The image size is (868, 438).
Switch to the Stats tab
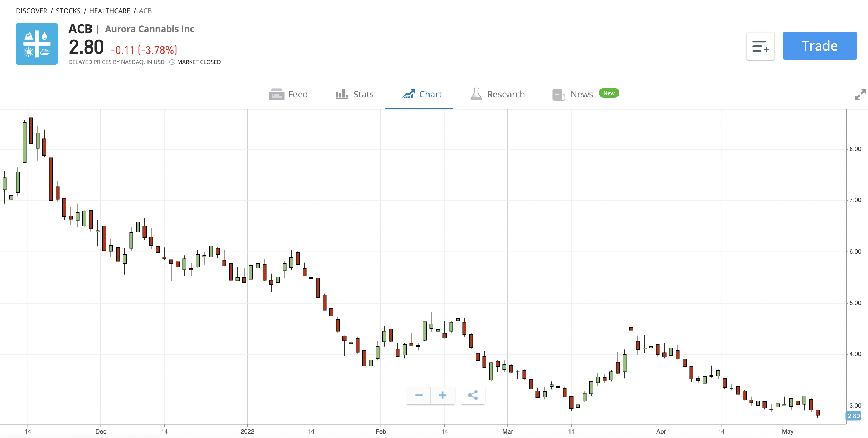pos(355,95)
